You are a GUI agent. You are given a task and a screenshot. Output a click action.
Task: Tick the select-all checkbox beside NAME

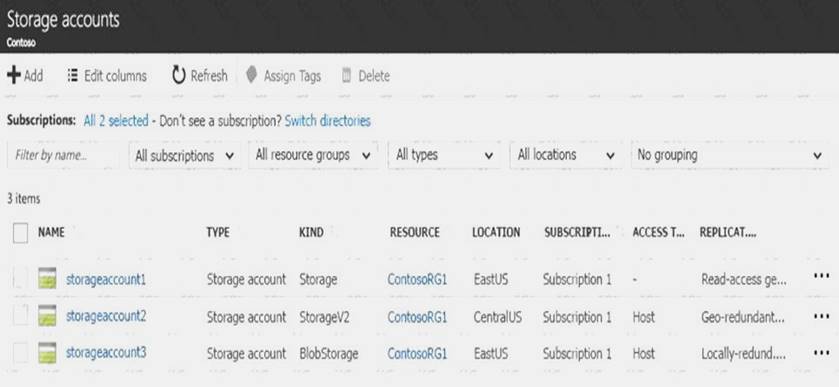coord(20,233)
